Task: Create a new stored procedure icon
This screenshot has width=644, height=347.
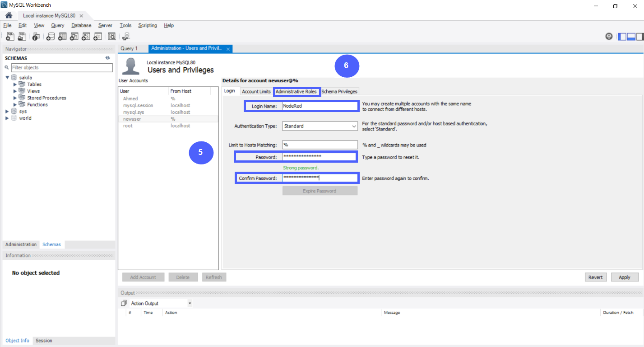Action: tap(86, 37)
